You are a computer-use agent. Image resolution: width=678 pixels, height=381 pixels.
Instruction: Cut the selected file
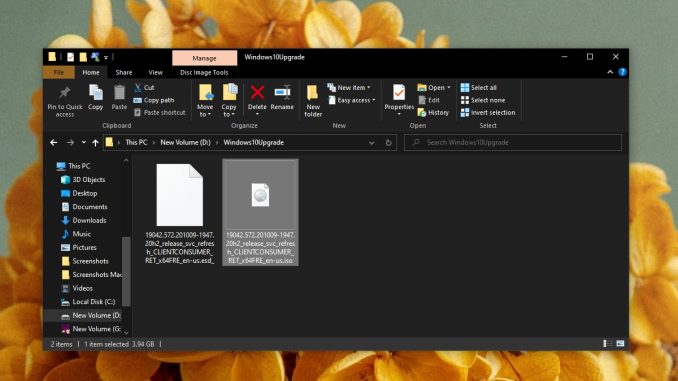[144, 88]
